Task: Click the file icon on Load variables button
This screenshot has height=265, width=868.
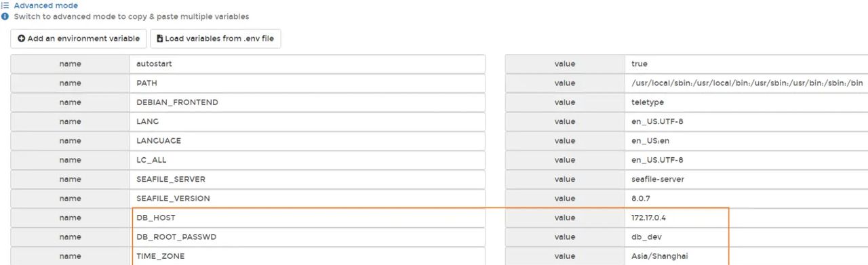Action: click(x=160, y=39)
